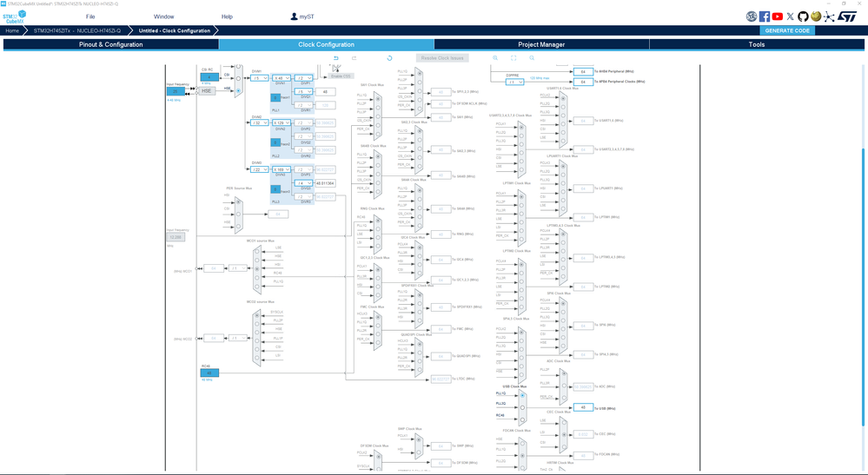
Task: Open the GitHub icon link
Action: coord(803,16)
